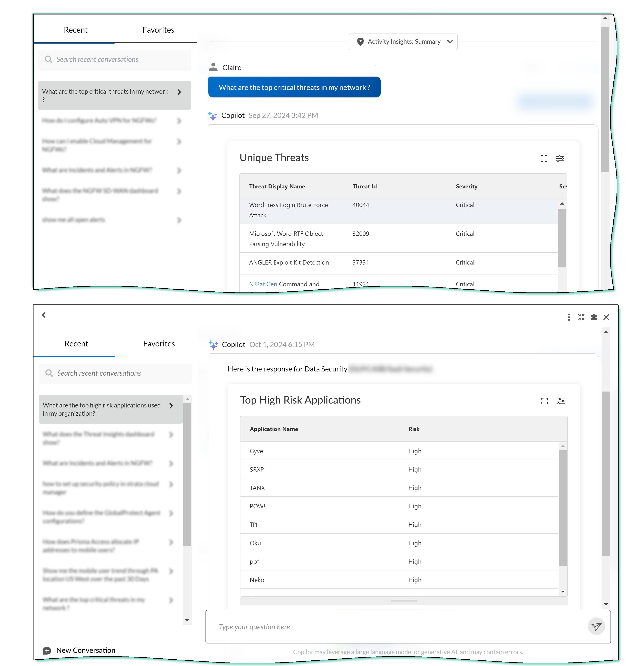This screenshot has width=644, height=666.
Task: Expand the top critical threats conversation chevron
Action: pos(179,92)
